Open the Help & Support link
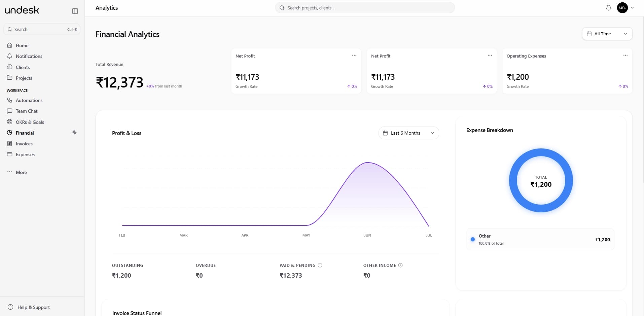This screenshot has width=644, height=316. [33, 307]
